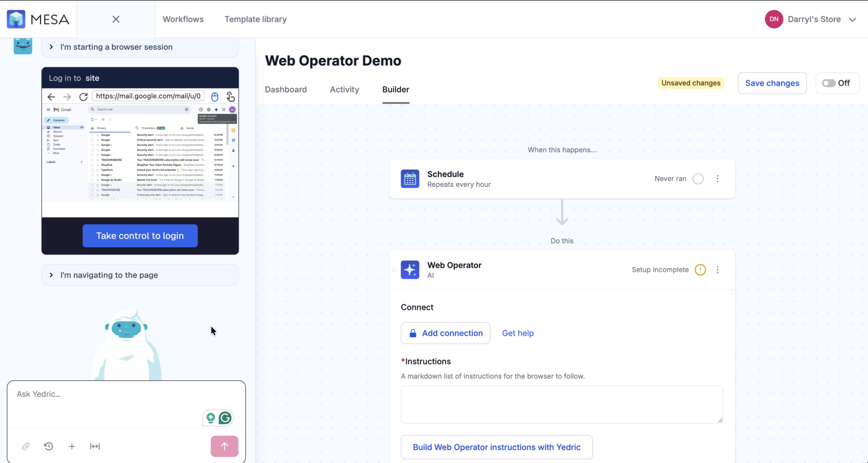Click the mouse control icon

[215, 97]
